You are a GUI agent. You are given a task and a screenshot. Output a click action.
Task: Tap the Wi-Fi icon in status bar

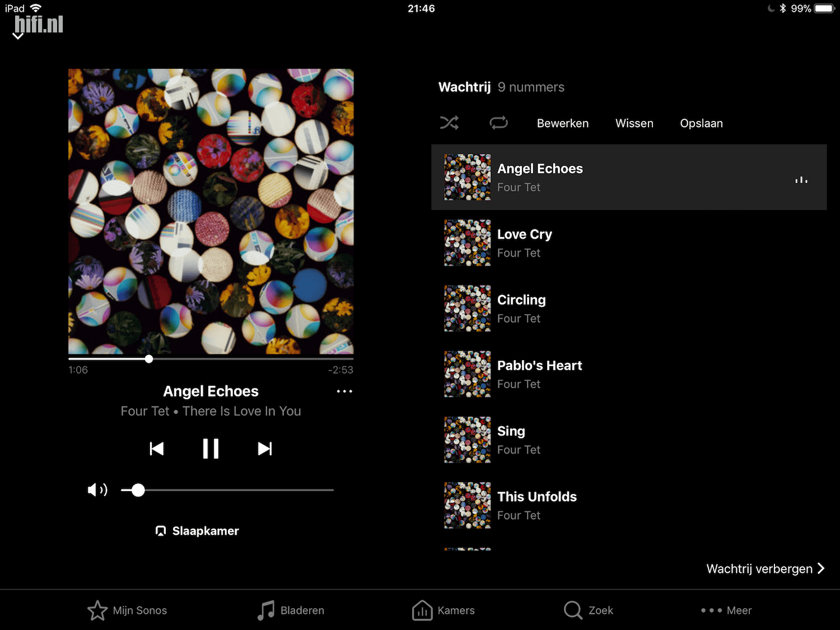point(36,8)
